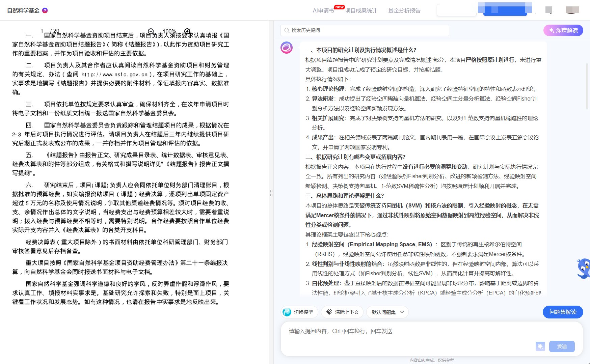Viewport: 590px width, 364px height.
Task: Click the purple help question-mark icon
Action: point(45,10)
